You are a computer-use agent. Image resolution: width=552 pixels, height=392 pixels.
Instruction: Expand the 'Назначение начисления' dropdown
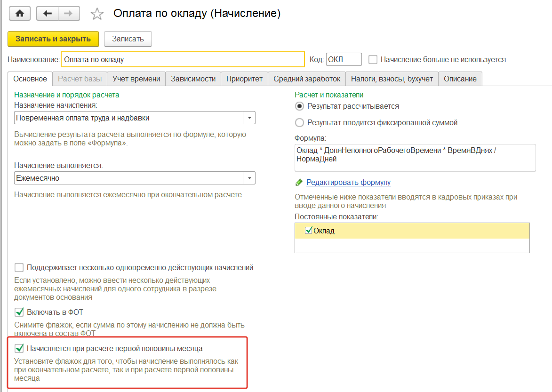[x=249, y=118]
